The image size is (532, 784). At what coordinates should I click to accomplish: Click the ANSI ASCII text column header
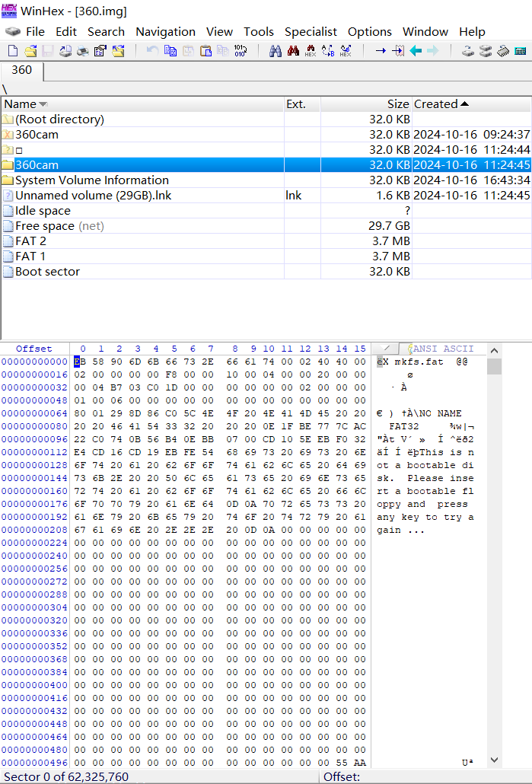[x=443, y=349]
